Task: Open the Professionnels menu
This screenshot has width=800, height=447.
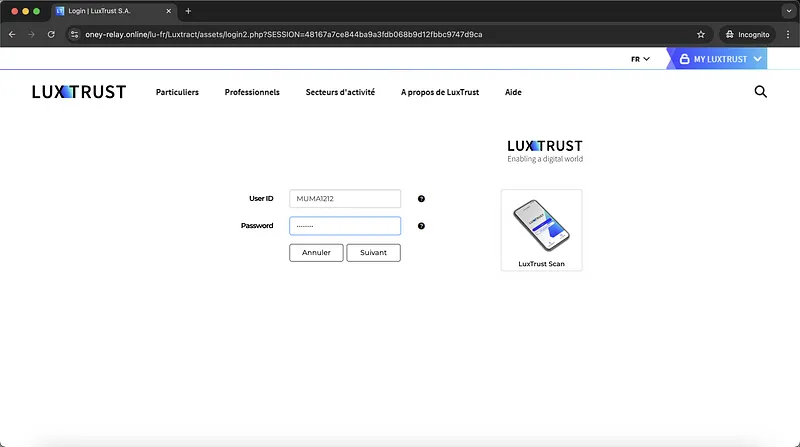Action: point(252,92)
